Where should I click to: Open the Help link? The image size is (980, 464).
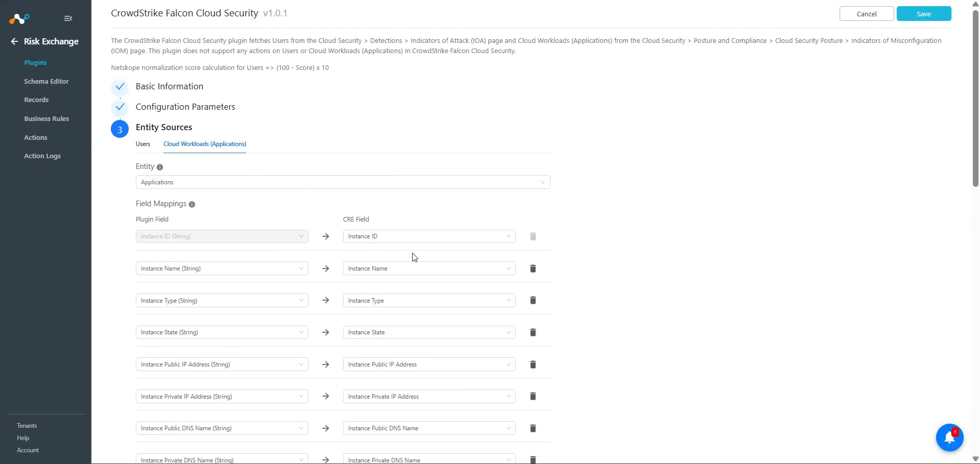(23, 438)
